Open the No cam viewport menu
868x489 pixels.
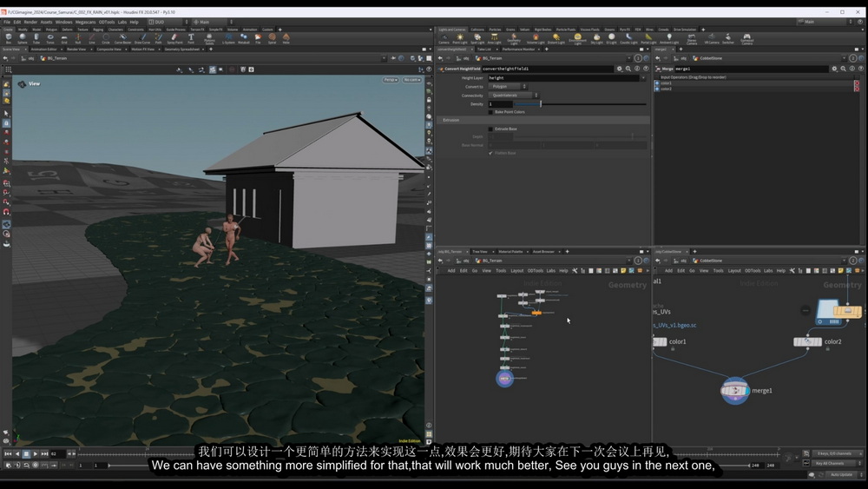(x=411, y=80)
